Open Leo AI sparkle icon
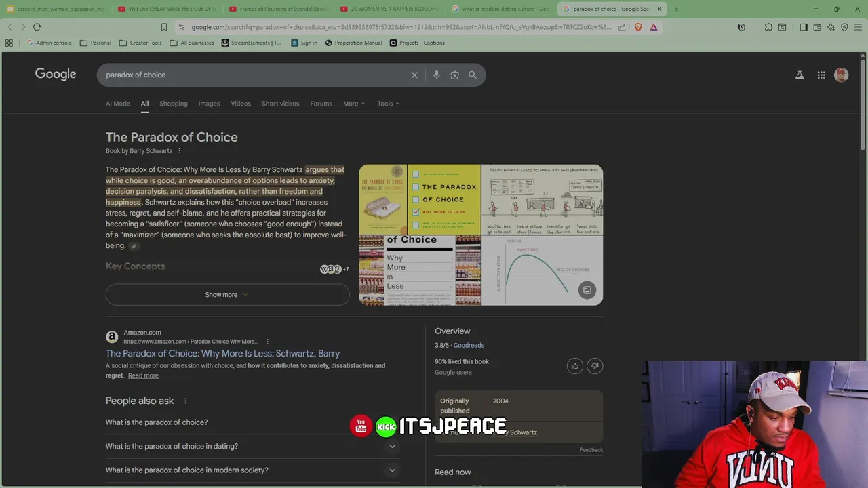The height and width of the screenshot is (488, 868). [831, 27]
